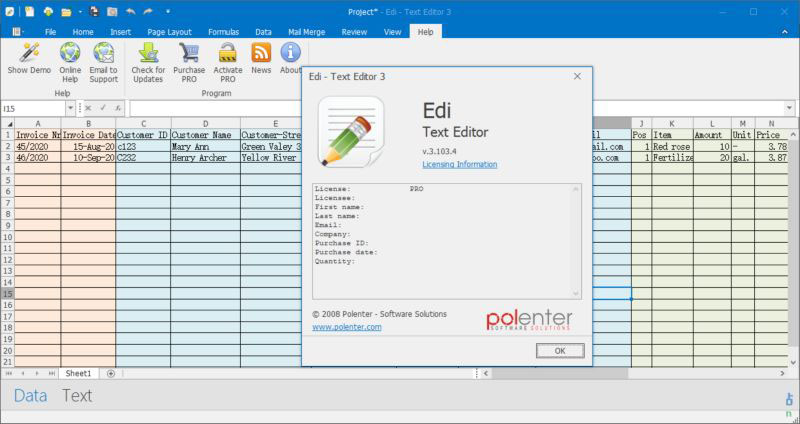
Task: Click the horizontal scrollbar left arrow
Action: [486, 373]
